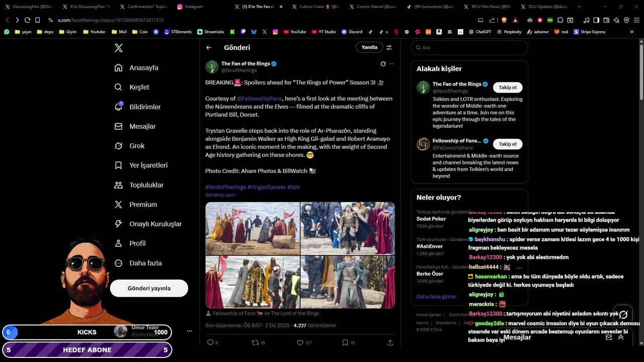644x362 pixels.
Task: Follow Fellowship of Fans
Action: [x=508, y=144]
